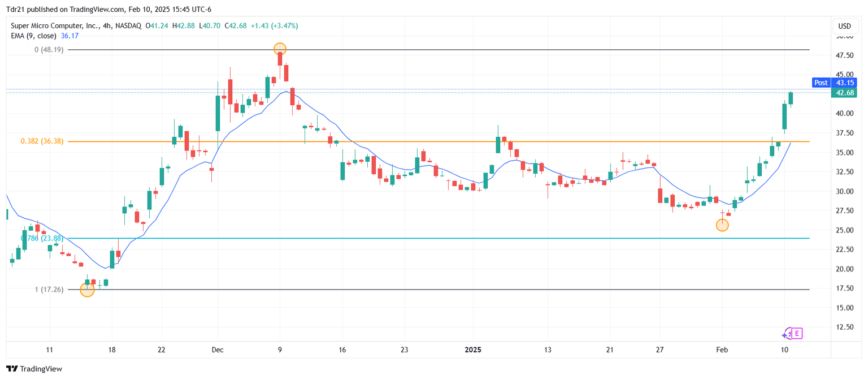Click the '13' date label on the time axis
868x379 pixels.
tap(548, 350)
